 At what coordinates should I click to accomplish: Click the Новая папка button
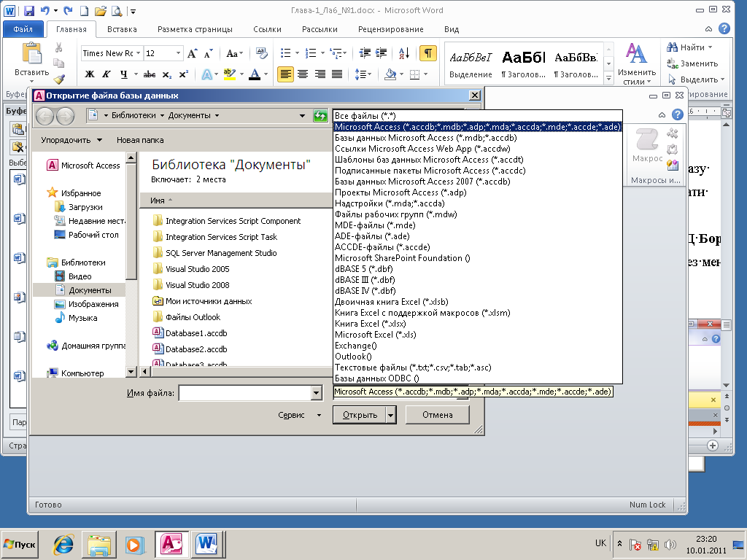click(x=140, y=140)
